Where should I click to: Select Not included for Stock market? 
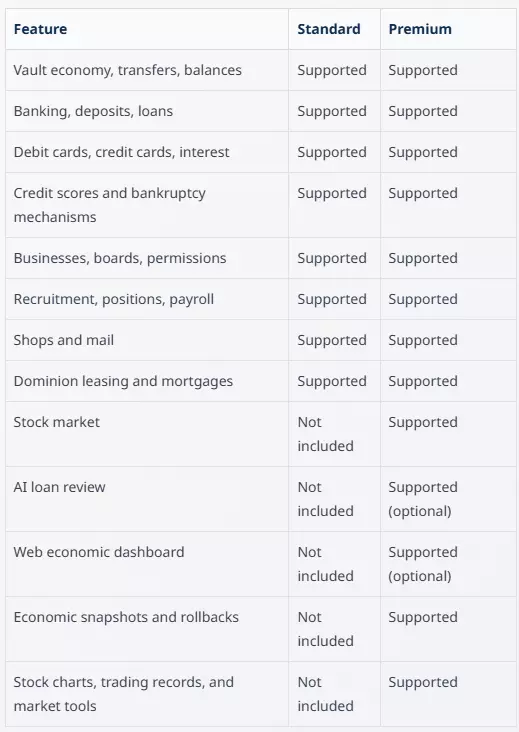325,434
